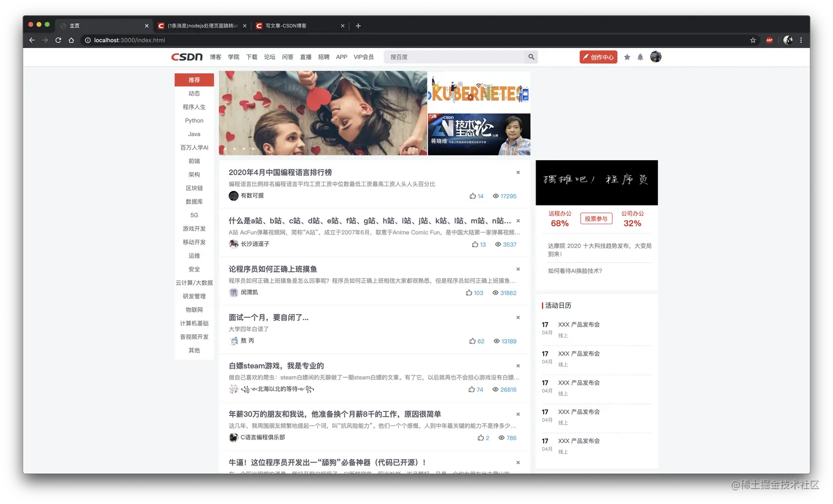Select 云计算/大数据 category in sidebar

(x=194, y=283)
